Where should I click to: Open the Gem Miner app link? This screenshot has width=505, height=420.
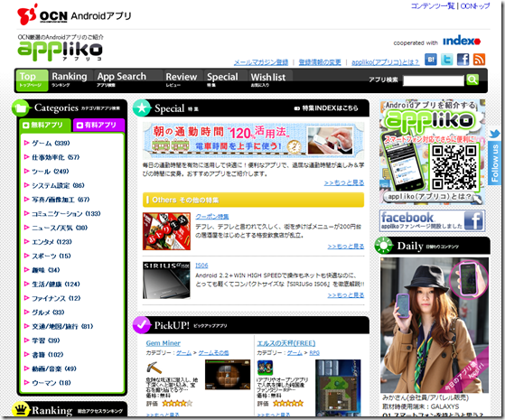tap(163, 343)
